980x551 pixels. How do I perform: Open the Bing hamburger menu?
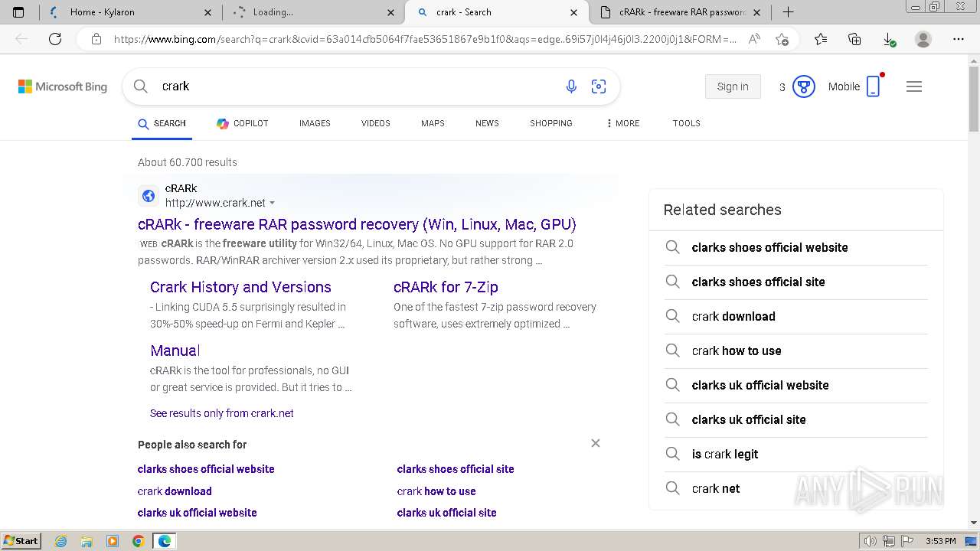[x=914, y=86]
